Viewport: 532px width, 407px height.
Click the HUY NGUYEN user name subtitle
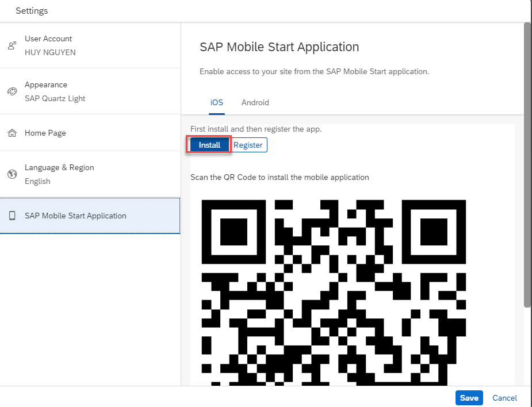pyautogui.click(x=50, y=52)
